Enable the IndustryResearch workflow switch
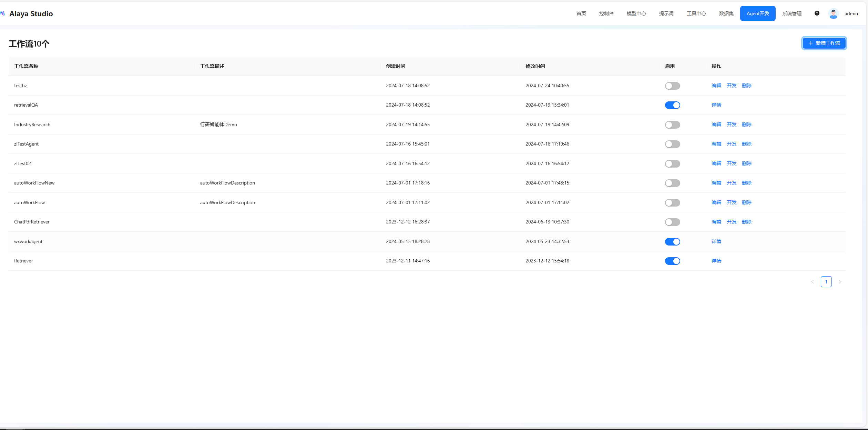868x430 pixels. click(x=672, y=125)
